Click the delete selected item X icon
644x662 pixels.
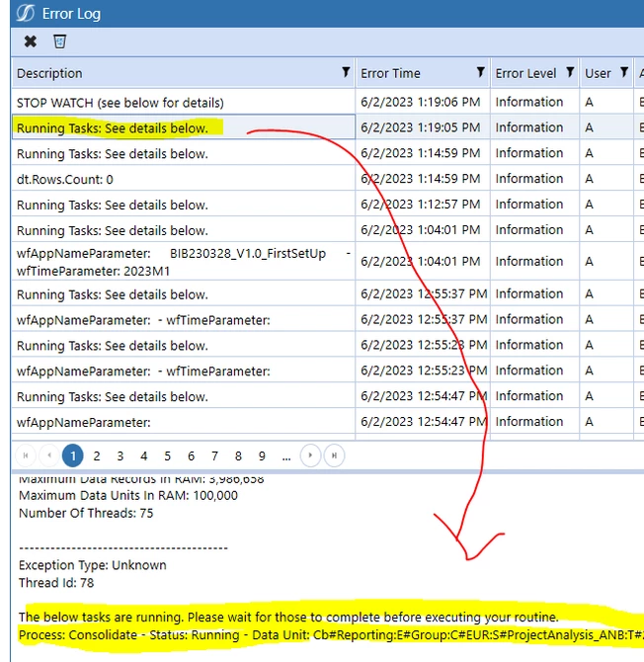coord(31,41)
